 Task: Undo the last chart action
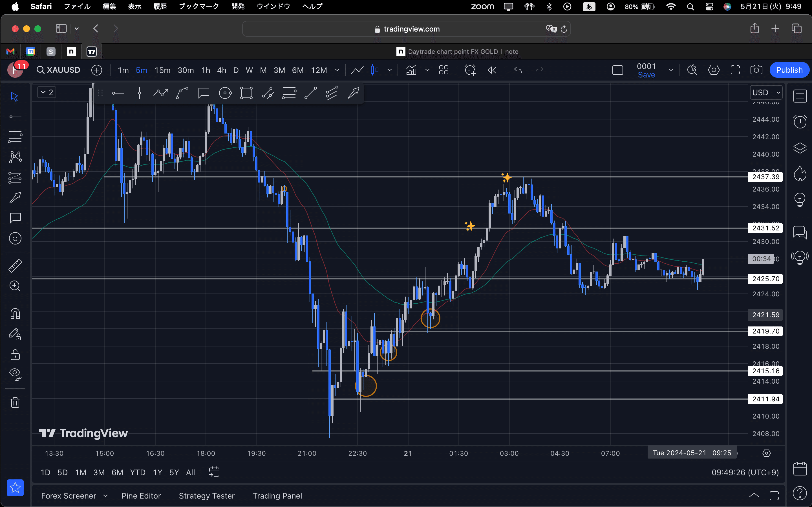tap(517, 70)
